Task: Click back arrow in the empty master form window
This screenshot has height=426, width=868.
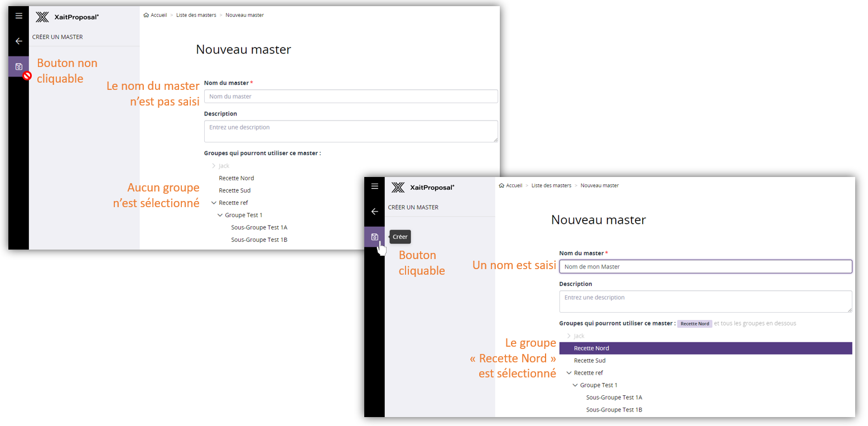Action: 18,41
